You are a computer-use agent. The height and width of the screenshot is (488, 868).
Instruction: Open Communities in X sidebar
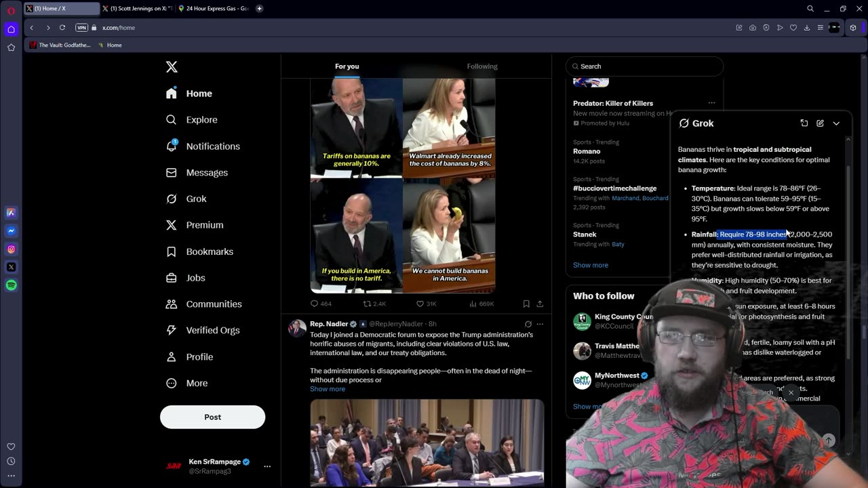[x=204, y=304]
